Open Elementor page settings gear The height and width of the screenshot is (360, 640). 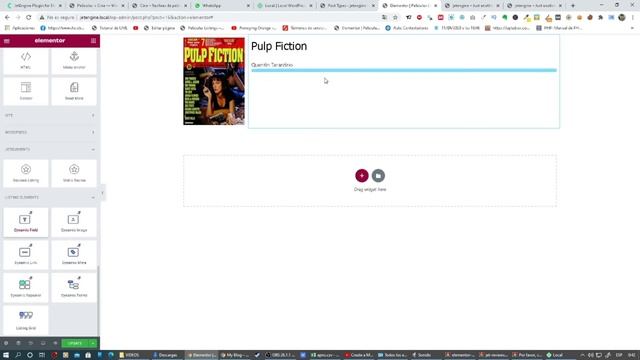pos(6,343)
